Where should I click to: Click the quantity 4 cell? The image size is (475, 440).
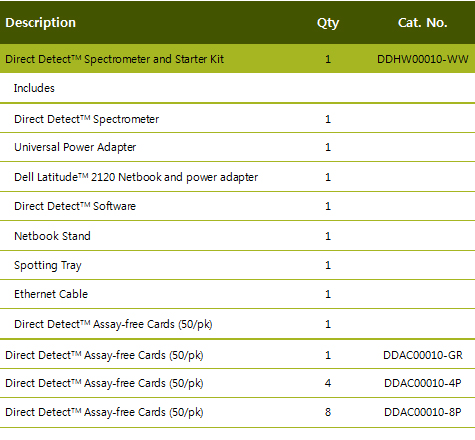[328, 383]
